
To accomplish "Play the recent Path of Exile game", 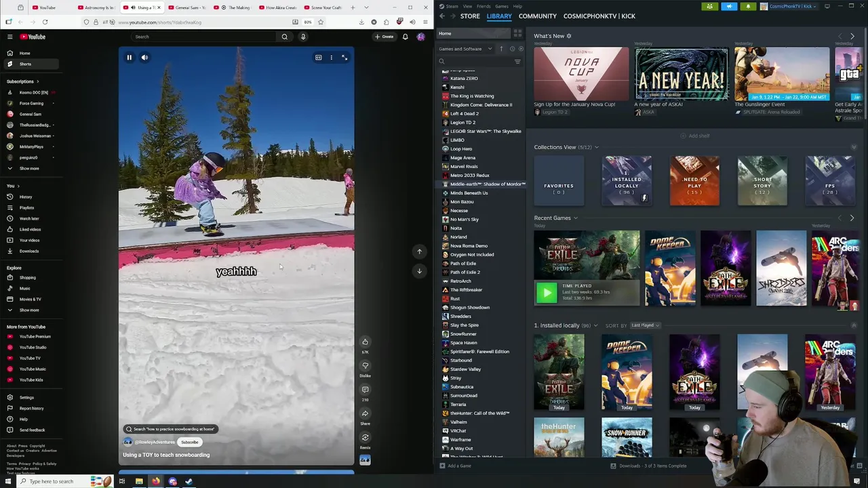I will click(x=547, y=293).
